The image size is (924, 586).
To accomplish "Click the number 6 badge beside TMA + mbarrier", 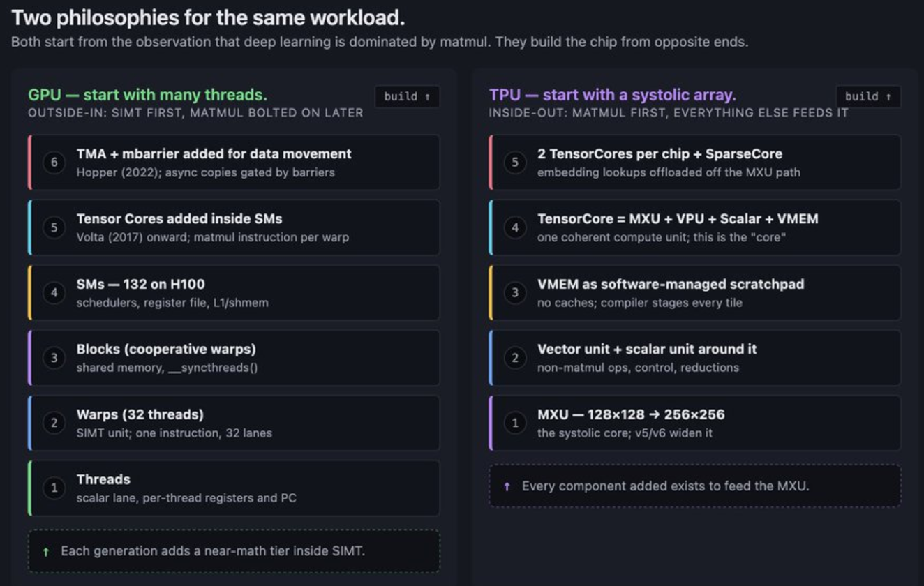I will pos(54,163).
